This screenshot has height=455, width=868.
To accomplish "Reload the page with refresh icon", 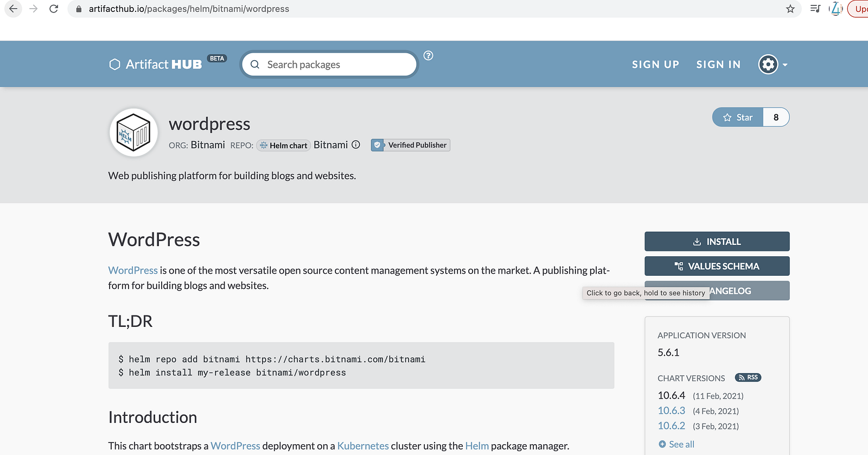I will pyautogui.click(x=54, y=9).
